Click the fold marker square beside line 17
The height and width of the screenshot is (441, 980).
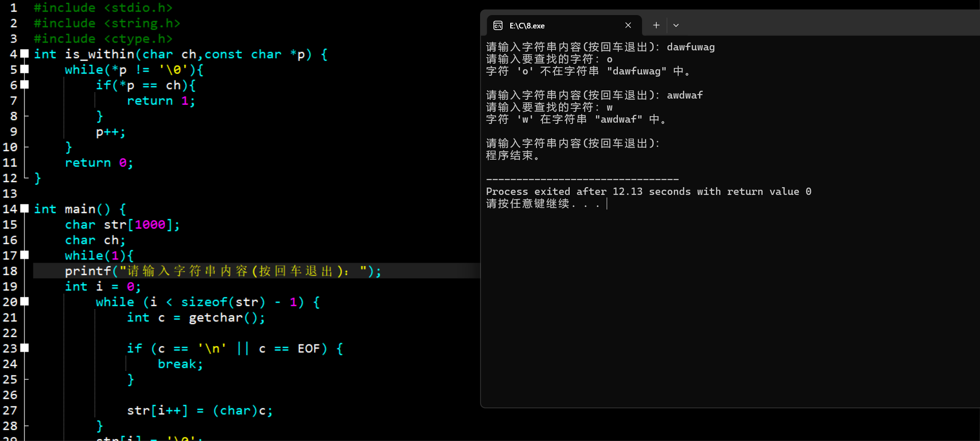25,255
